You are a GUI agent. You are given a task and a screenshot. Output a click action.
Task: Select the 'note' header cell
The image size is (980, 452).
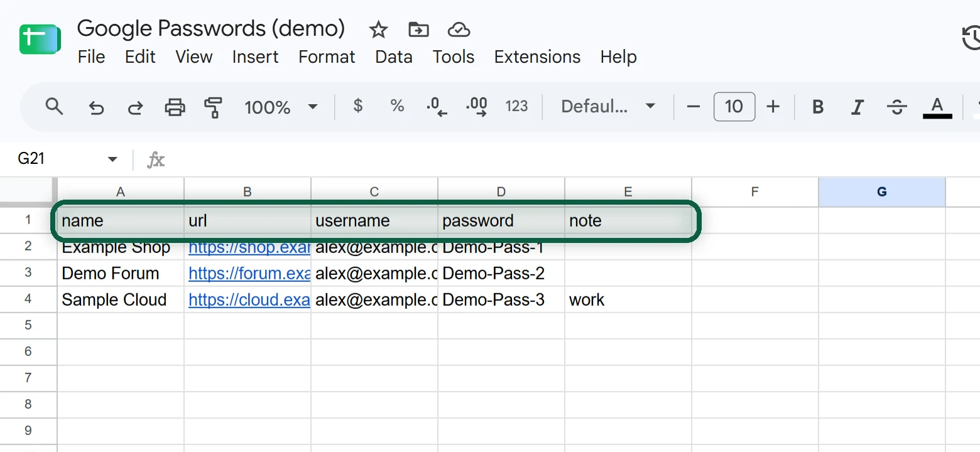(x=628, y=221)
